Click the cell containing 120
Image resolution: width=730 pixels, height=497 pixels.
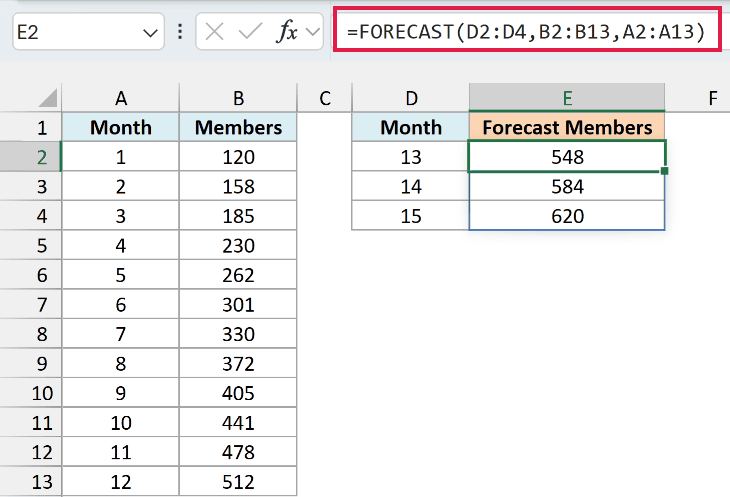click(x=238, y=157)
